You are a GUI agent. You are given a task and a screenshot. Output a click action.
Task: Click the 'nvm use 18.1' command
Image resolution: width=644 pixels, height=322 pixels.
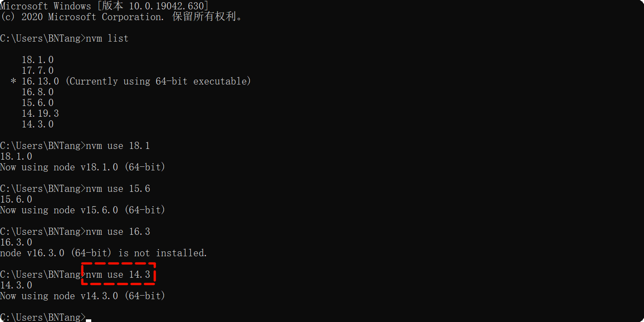pyautogui.click(x=118, y=146)
